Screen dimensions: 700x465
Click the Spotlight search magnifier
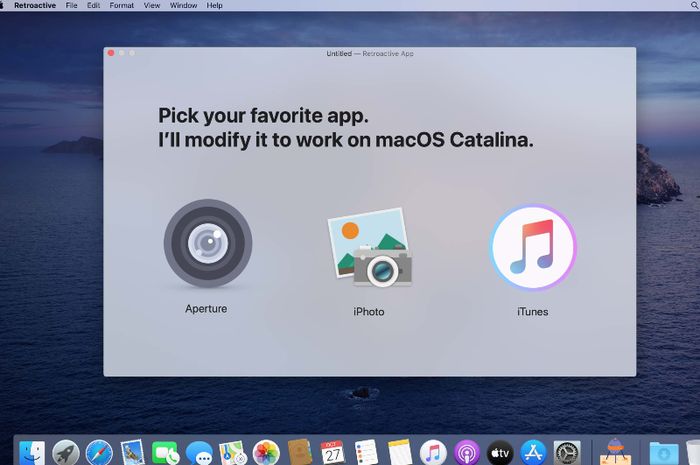pyautogui.click(x=692, y=6)
